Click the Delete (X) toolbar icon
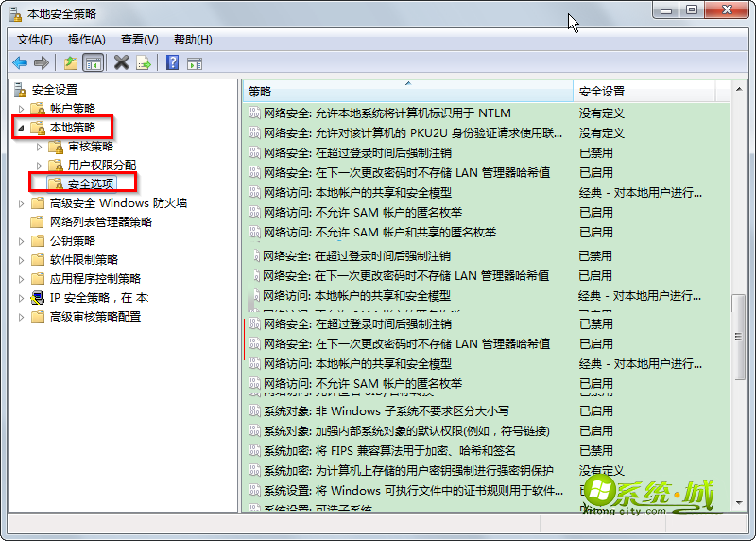 pyautogui.click(x=121, y=62)
